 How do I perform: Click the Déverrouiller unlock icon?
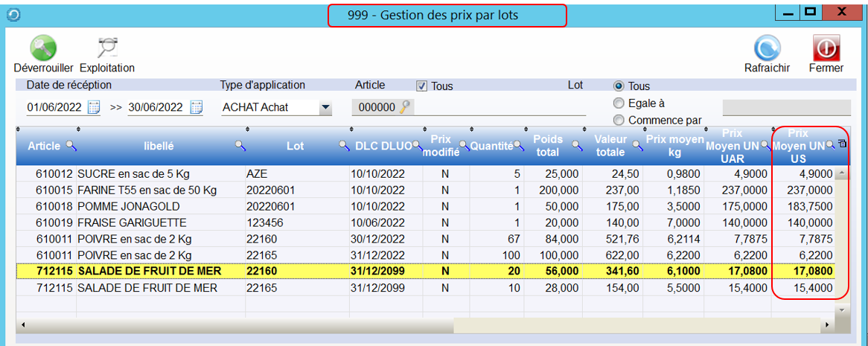[x=43, y=49]
